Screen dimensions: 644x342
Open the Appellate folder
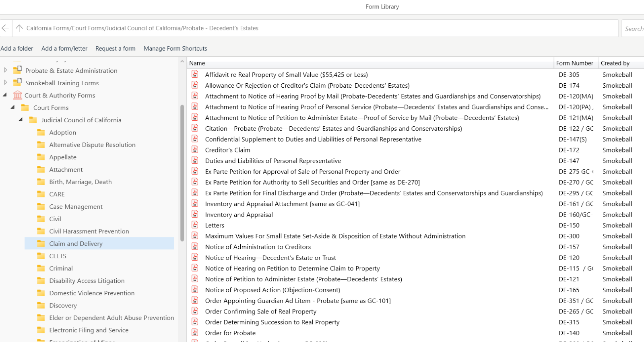[x=63, y=157]
